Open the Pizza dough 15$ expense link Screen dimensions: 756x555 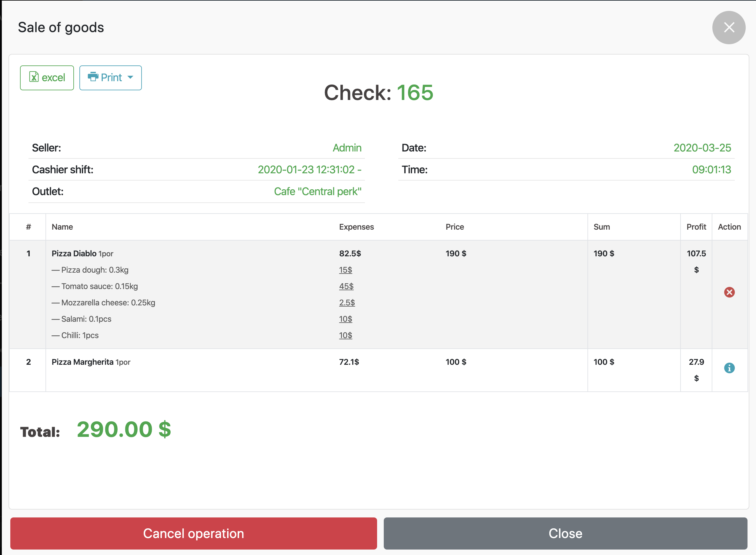[345, 270]
